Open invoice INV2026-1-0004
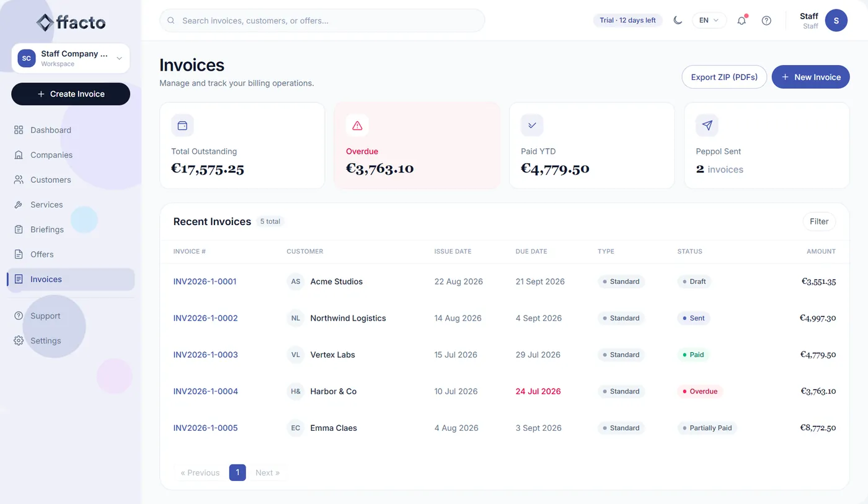868x504 pixels. coord(206,391)
